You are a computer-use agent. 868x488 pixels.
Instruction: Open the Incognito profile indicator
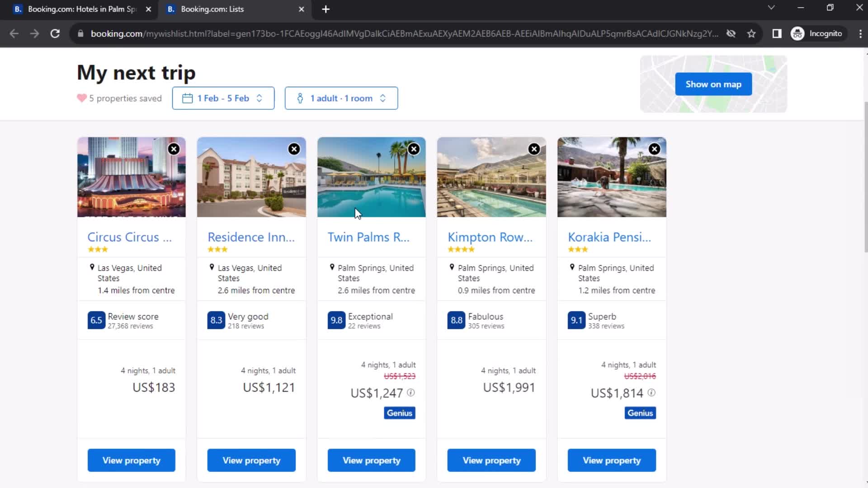(x=817, y=33)
